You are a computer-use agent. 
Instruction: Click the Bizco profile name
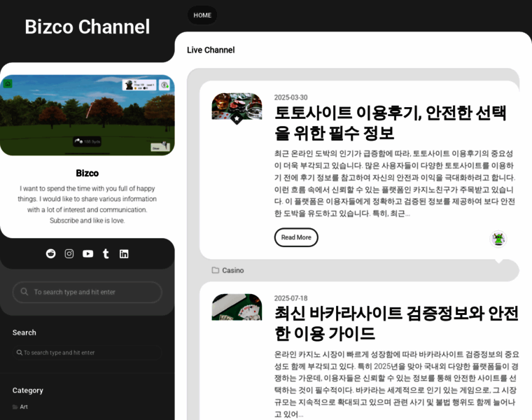pos(87,173)
